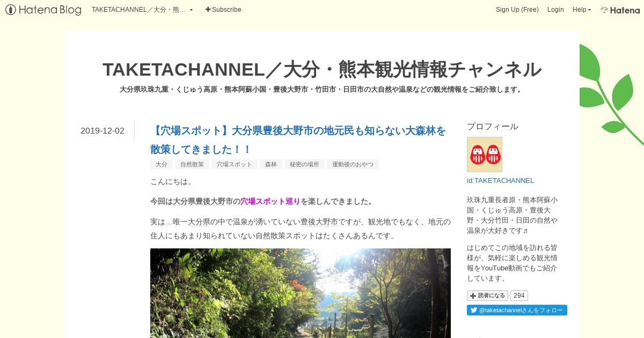
Task: Open the Hatena logo on the right
Action: (620, 10)
